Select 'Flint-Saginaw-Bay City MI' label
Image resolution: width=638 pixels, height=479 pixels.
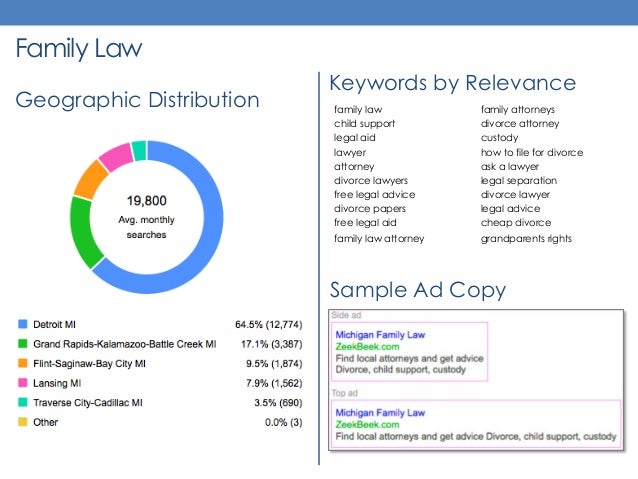click(x=89, y=363)
